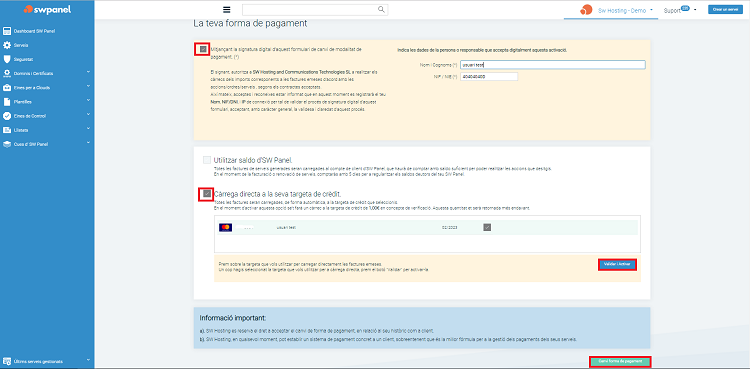Screen dimensions: 750x369
Task: Click the NIF / NIE input field
Action: [x=489, y=77]
